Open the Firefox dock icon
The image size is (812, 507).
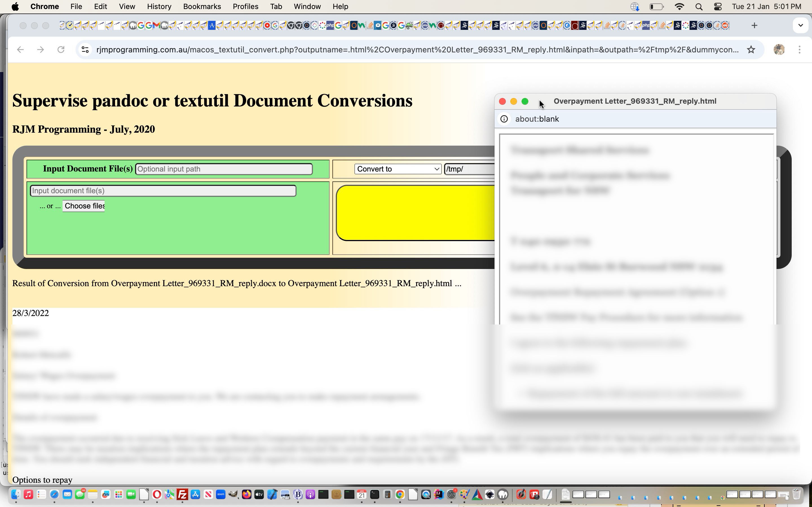pos(246,494)
